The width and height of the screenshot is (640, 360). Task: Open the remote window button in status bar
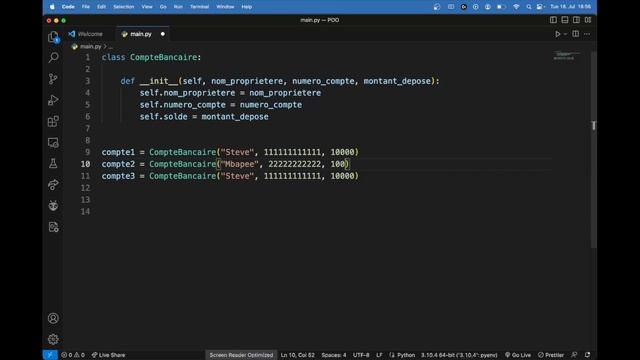point(50,355)
